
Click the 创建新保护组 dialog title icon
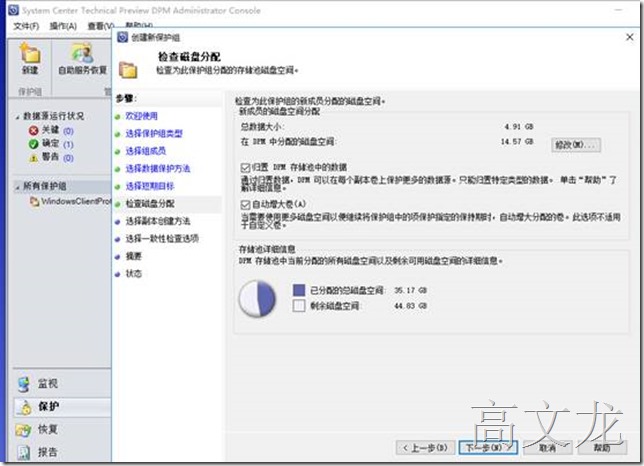click(122, 37)
